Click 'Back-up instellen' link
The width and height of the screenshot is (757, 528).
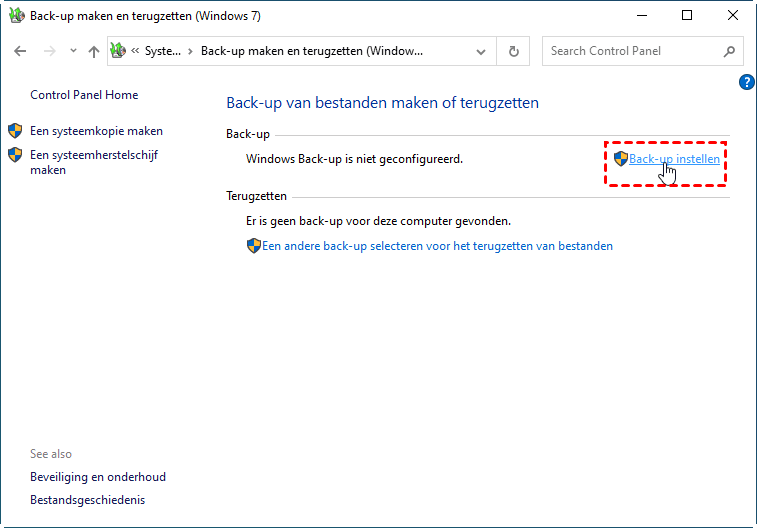pyautogui.click(x=674, y=159)
